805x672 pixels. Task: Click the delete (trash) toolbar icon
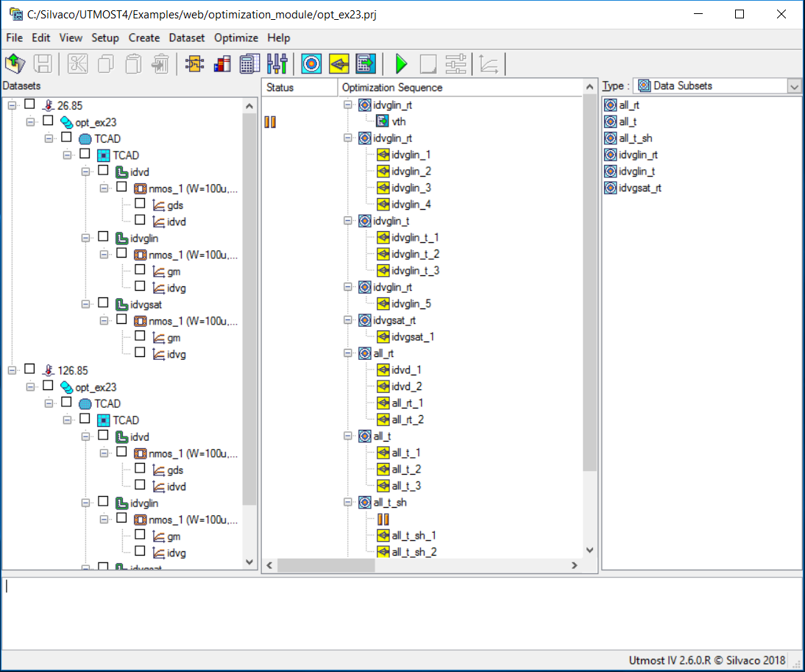click(x=160, y=63)
